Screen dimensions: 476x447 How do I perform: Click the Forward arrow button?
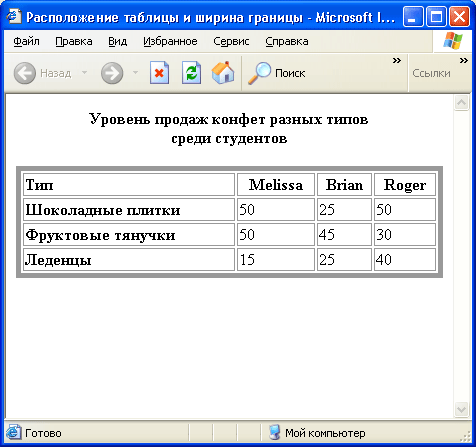(x=112, y=73)
